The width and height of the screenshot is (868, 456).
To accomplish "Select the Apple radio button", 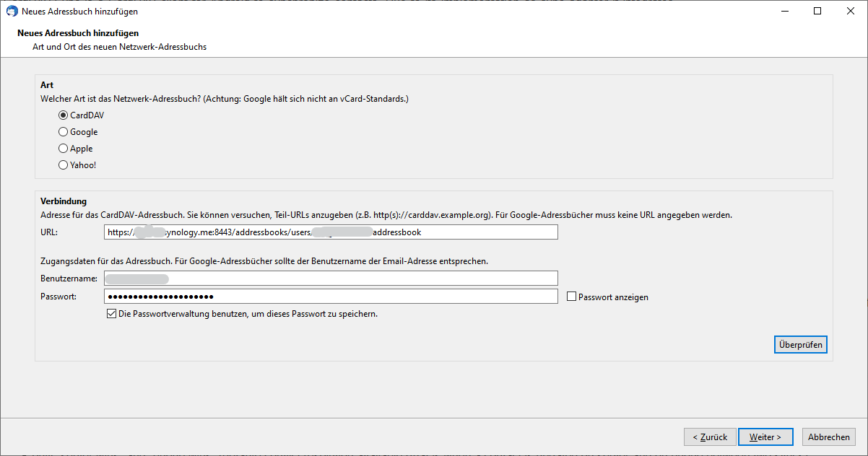I will 63,148.
